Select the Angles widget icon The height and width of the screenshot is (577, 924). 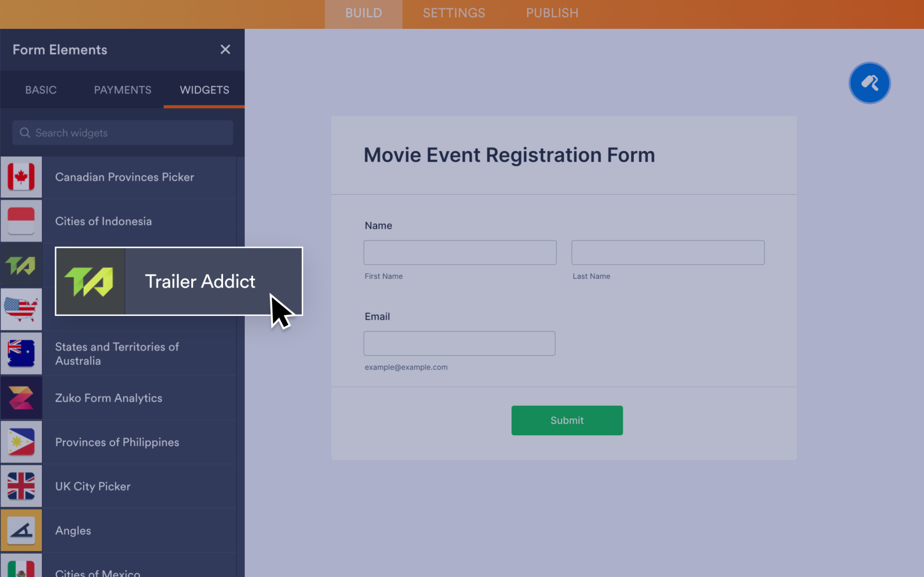[21, 531]
